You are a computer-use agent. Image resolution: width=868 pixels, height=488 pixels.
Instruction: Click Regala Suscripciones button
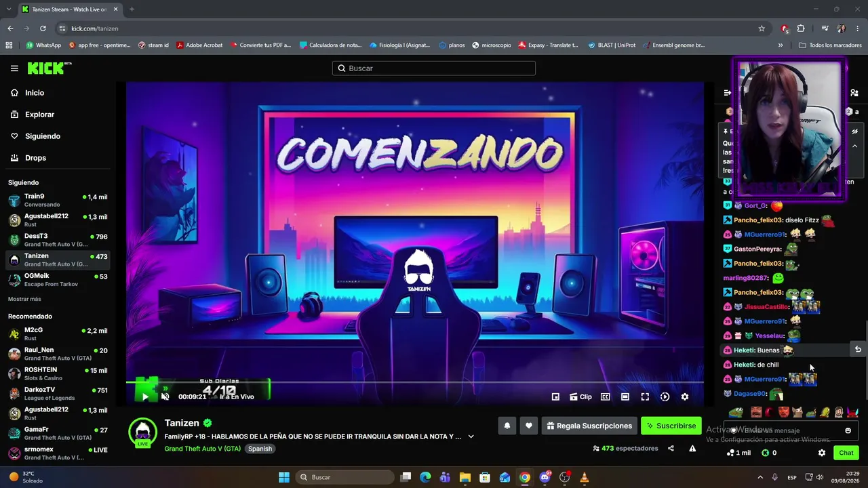point(589,426)
